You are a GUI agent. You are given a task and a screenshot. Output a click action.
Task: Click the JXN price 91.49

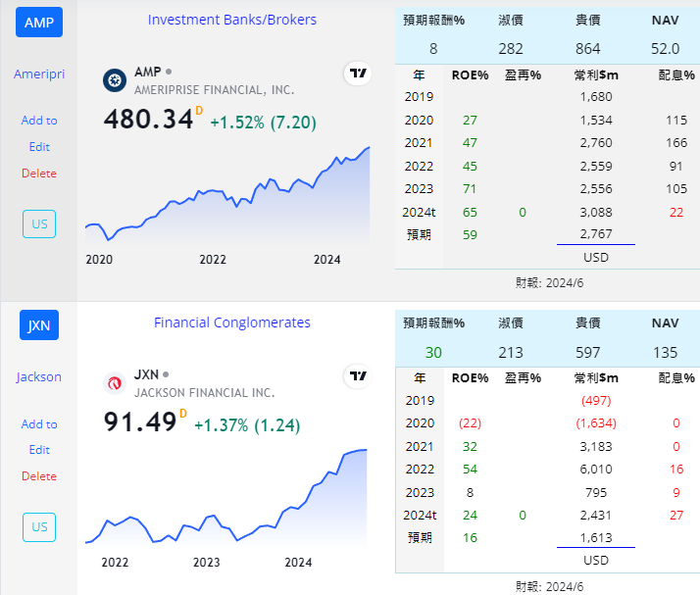pyautogui.click(x=140, y=421)
